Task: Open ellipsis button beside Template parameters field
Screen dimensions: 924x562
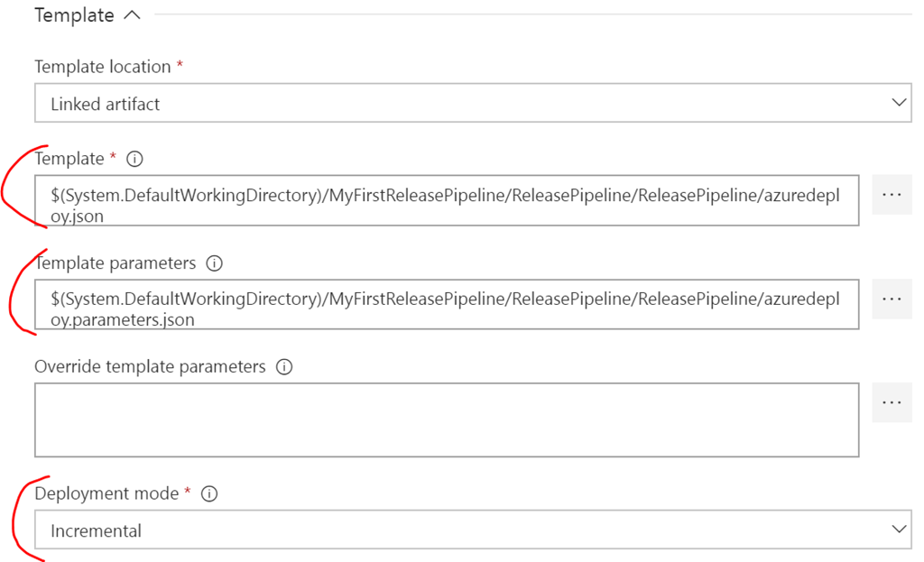Action: (x=892, y=299)
